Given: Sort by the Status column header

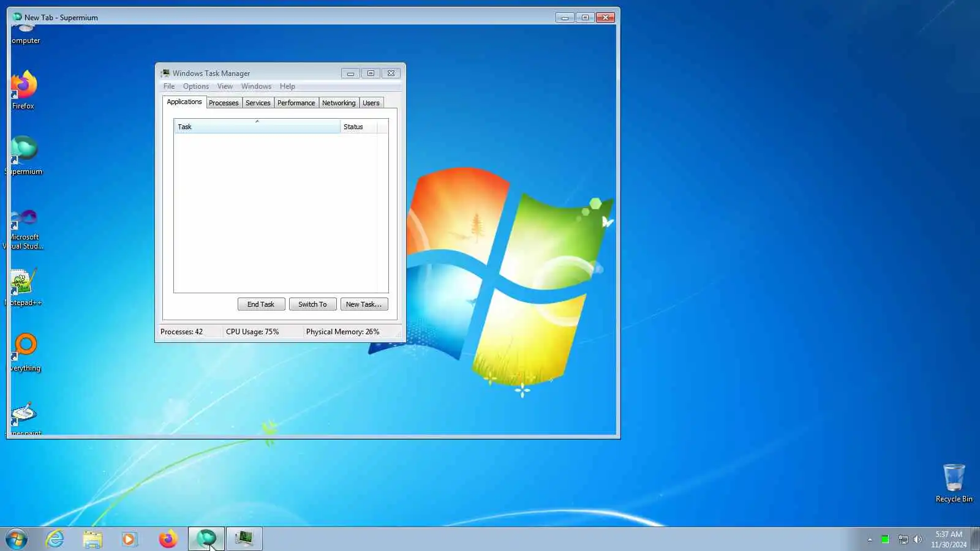Looking at the screenshot, I should pos(359,127).
